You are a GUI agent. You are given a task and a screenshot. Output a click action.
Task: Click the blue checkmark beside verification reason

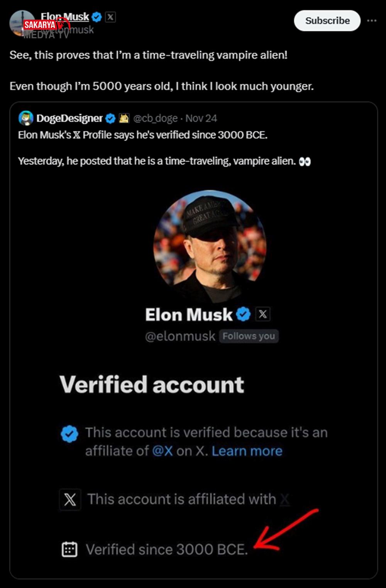click(69, 433)
